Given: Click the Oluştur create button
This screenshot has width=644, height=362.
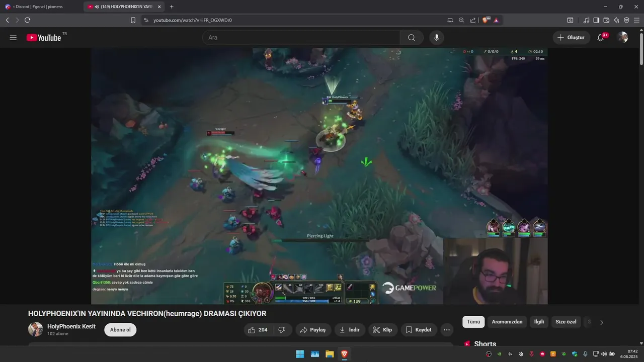Looking at the screenshot, I should 571,38.
